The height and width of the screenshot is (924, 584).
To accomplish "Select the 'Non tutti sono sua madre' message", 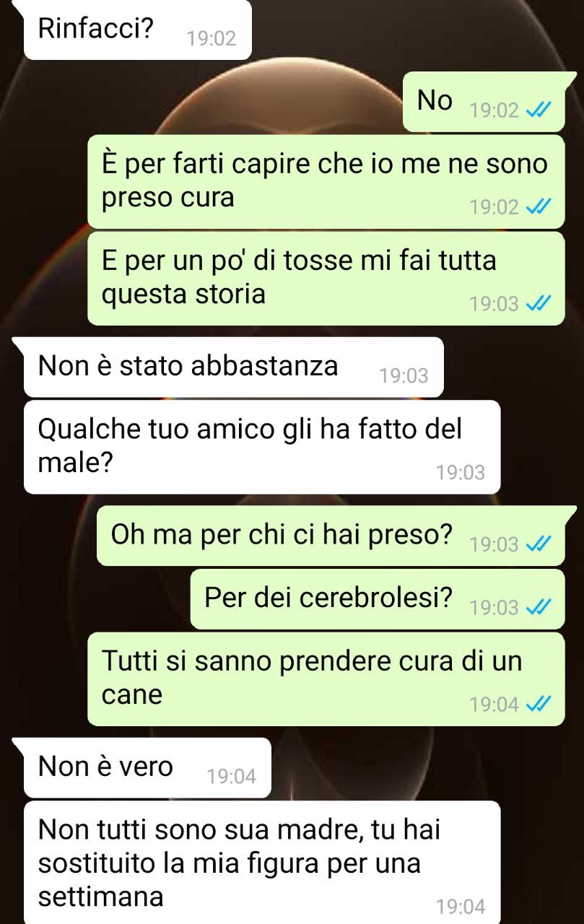I will coord(262,863).
